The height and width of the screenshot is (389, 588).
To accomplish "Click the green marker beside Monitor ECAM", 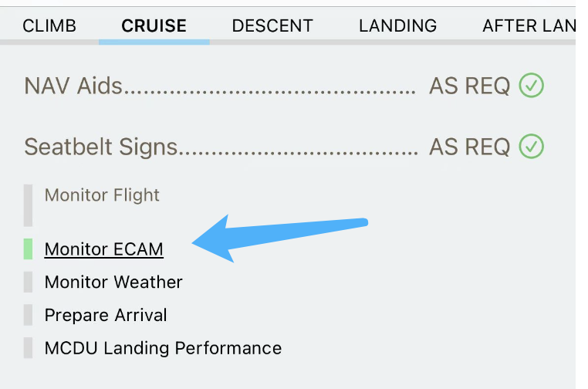I will [x=28, y=249].
